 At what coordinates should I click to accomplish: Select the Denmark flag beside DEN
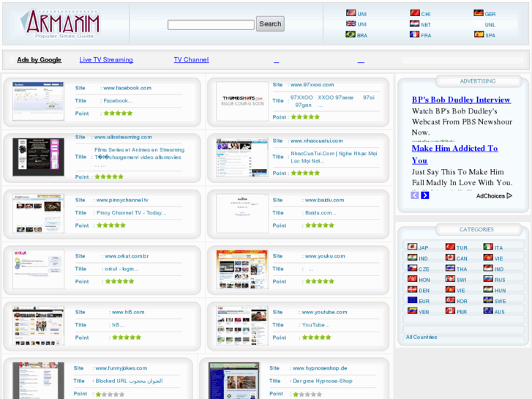pyautogui.click(x=412, y=289)
